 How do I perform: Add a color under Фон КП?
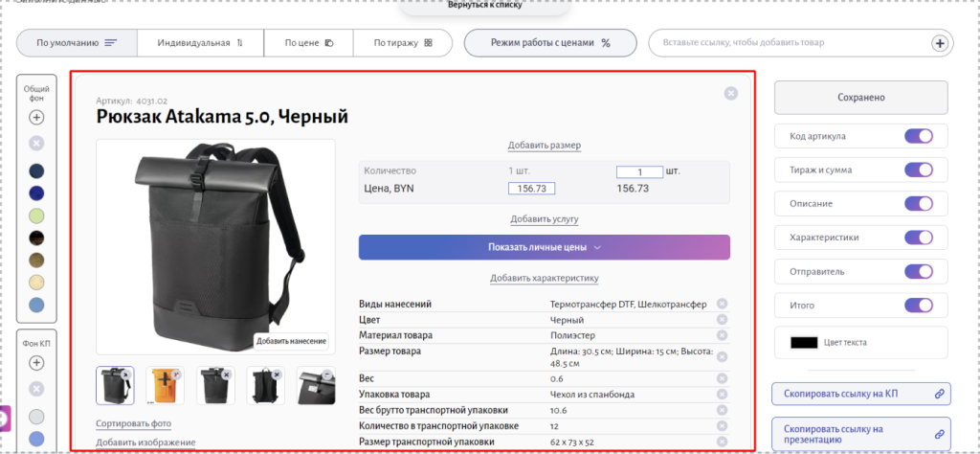(37, 363)
